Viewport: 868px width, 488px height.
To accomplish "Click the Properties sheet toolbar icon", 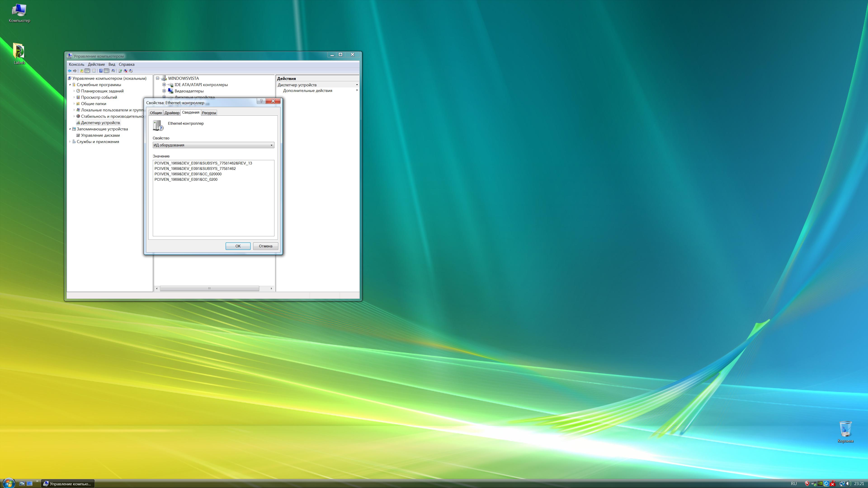I will coord(94,71).
